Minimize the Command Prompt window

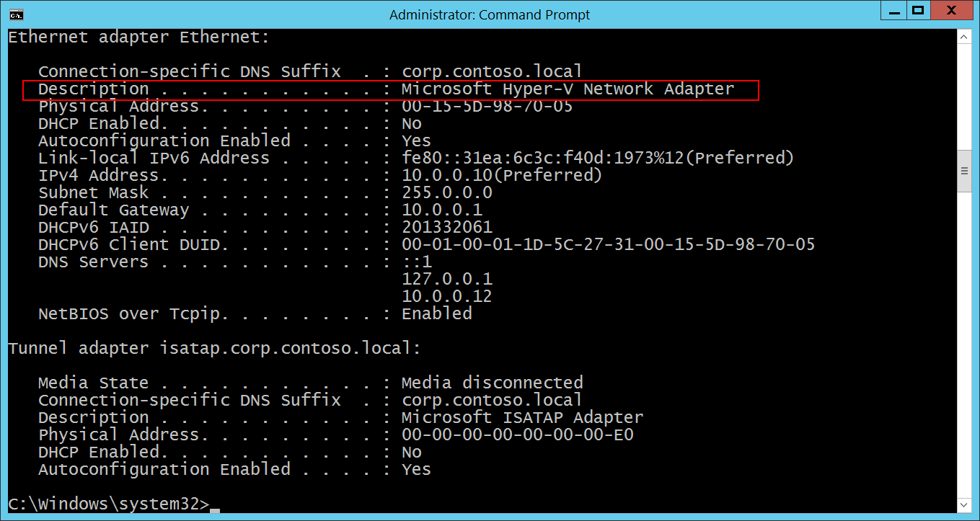pyautogui.click(x=894, y=12)
